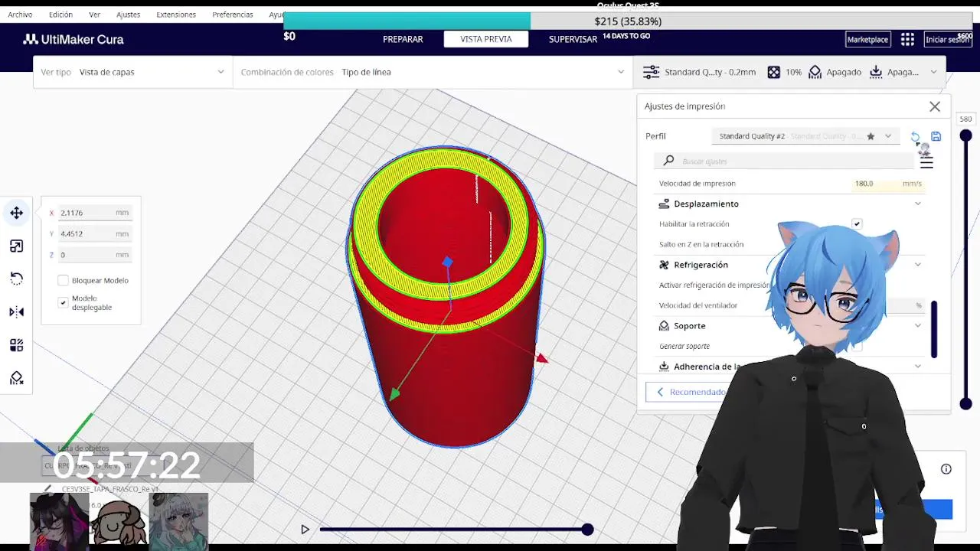The image size is (980, 551).
Task: Click the info icon near the slice panel
Action: pos(946,469)
